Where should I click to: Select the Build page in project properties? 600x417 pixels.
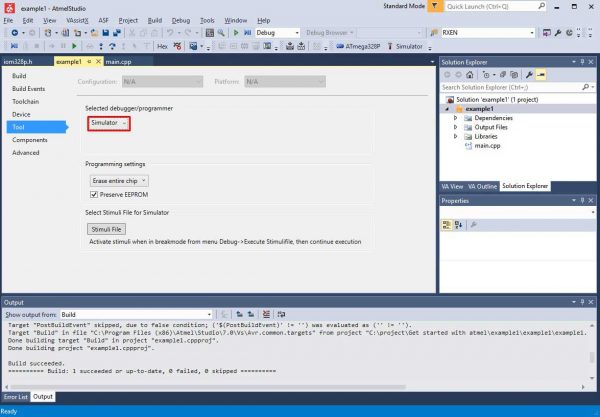pos(19,76)
